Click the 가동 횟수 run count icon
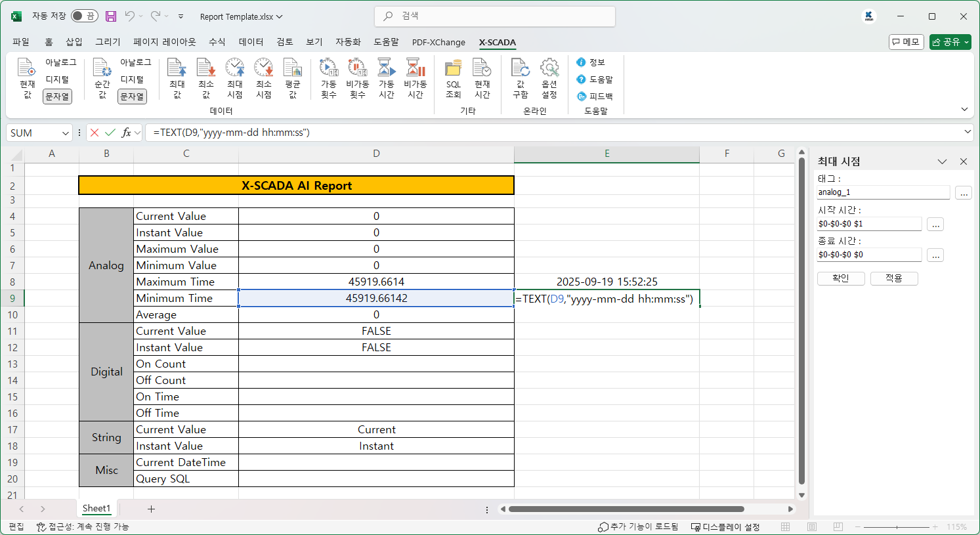The width and height of the screenshot is (980, 535). tap(329, 68)
